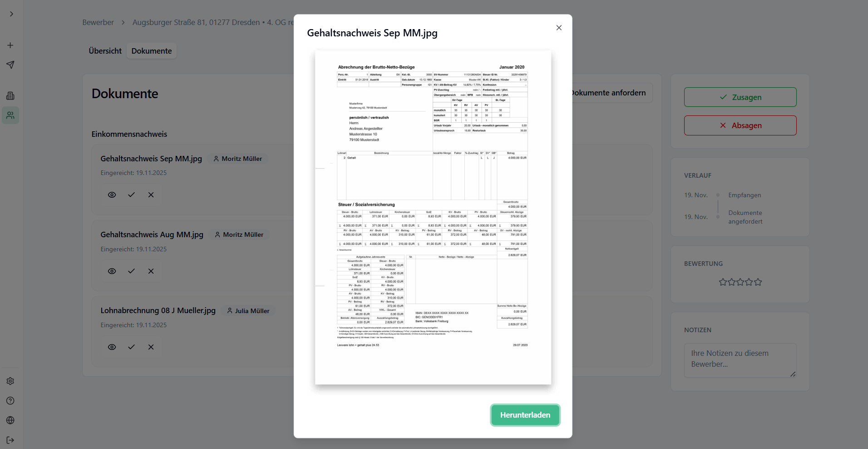Image resolution: width=868 pixels, height=449 pixels.
Task: Select the applicants people icon in the sidebar
Action: (x=10, y=115)
